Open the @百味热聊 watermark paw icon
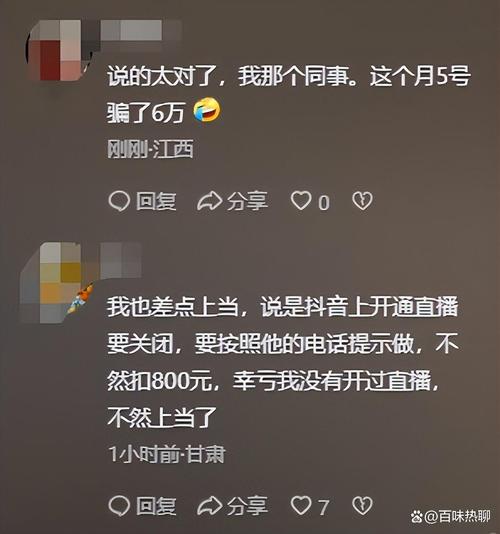Screen dimensions: 500x534 point(417,517)
